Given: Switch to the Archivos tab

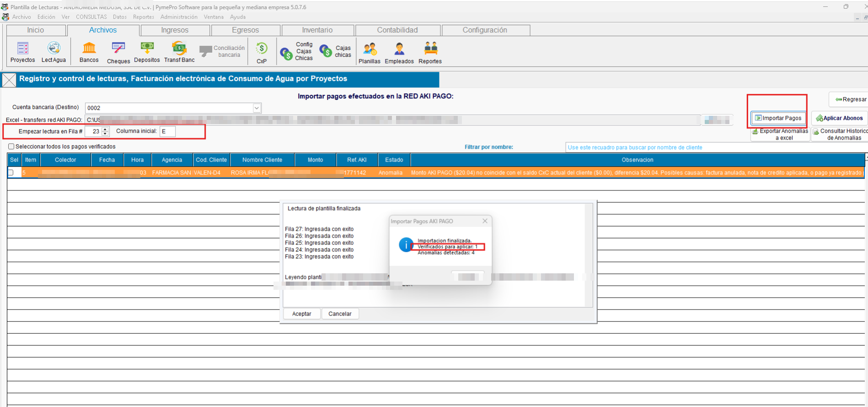Looking at the screenshot, I should coord(103,30).
